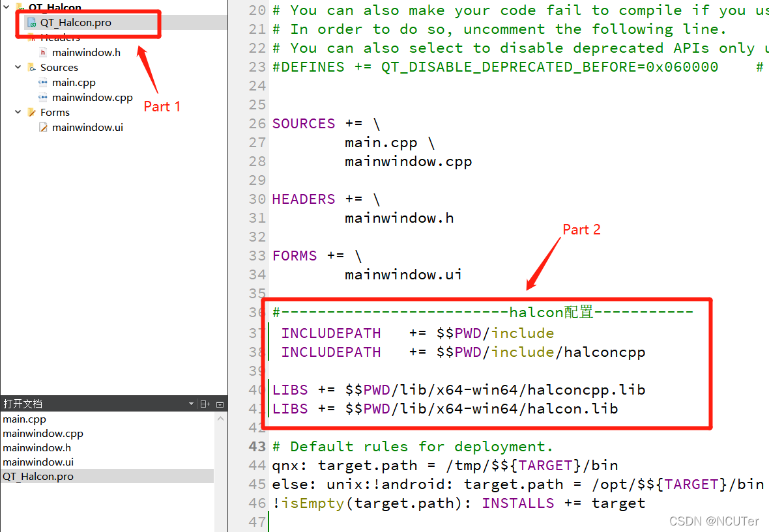Click the header file icon next to mainwindow.h
Image resolution: width=769 pixels, height=532 pixels.
(x=43, y=52)
